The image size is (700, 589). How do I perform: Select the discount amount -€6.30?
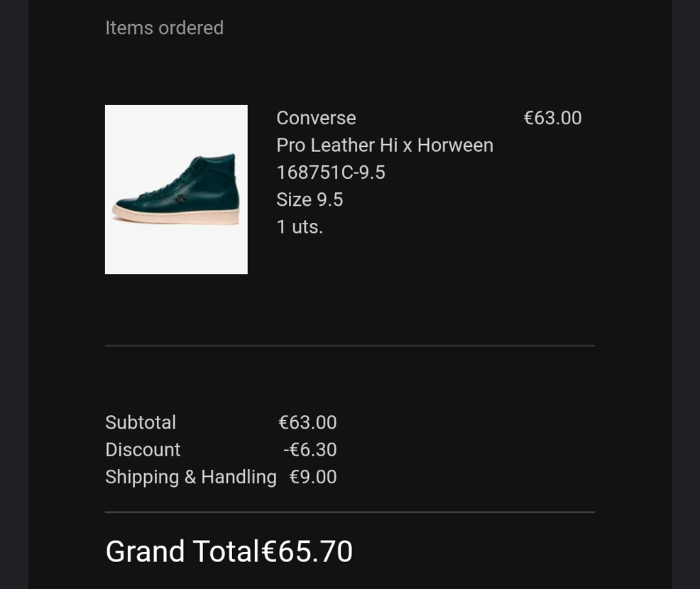click(310, 450)
